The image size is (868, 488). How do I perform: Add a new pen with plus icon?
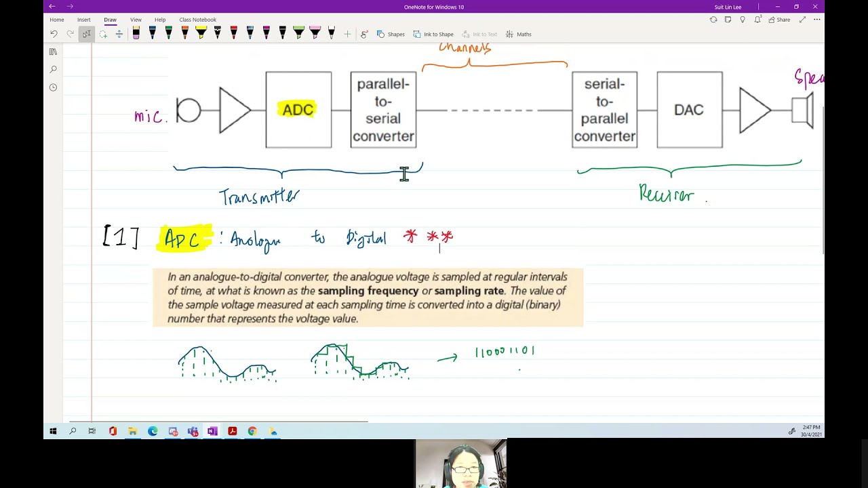click(x=347, y=34)
